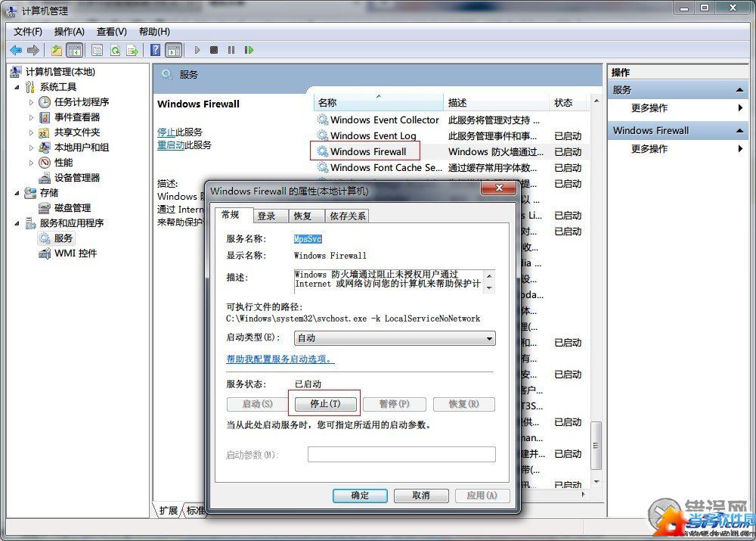
Task: Select 系统工具 tree node
Action: [58, 87]
